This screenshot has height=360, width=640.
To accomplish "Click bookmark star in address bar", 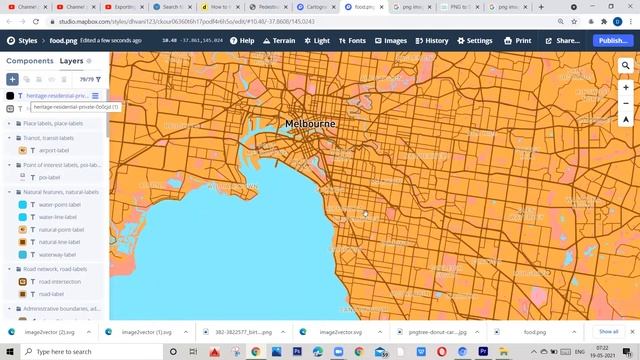I will pyautogui.click(x=574, y=21).
